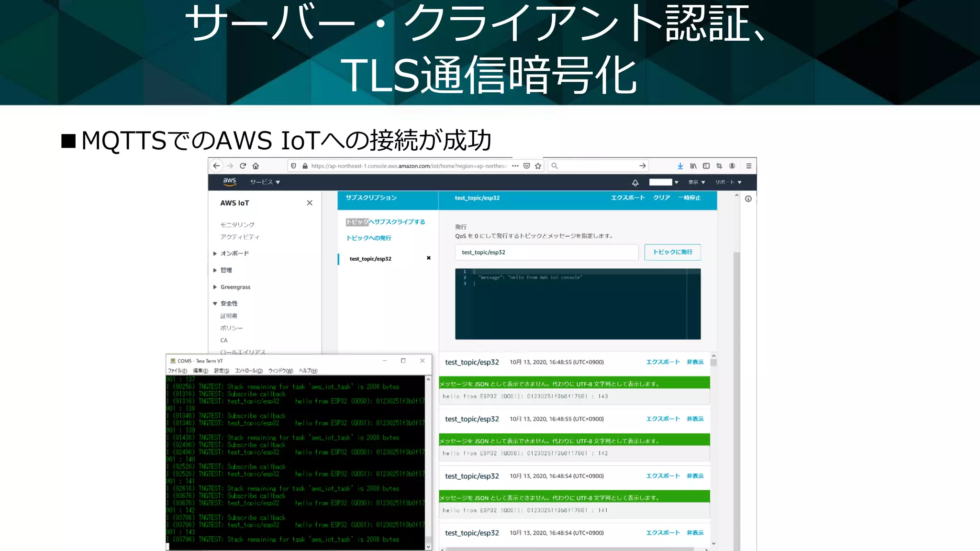This screenshot has height=551, width=980.
Task: Click the padlock site security icon
Action: click(x=305, y=166)
